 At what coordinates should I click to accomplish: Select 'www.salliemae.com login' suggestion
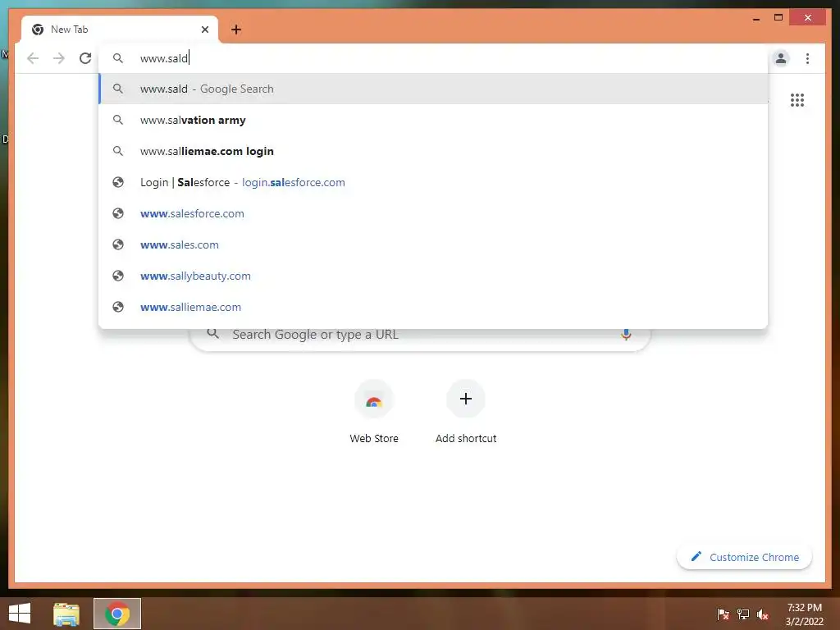[433, 151]
